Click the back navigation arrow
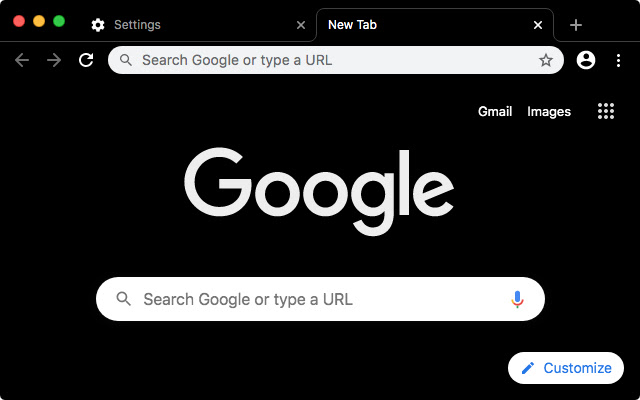This screenshot has height=400, width=640. [x=22, y=60]
